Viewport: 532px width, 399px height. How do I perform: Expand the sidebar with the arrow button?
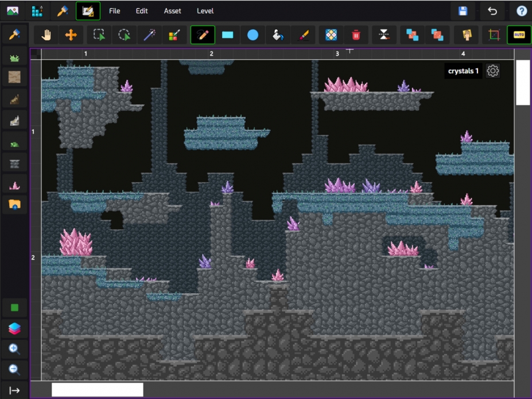15,390
